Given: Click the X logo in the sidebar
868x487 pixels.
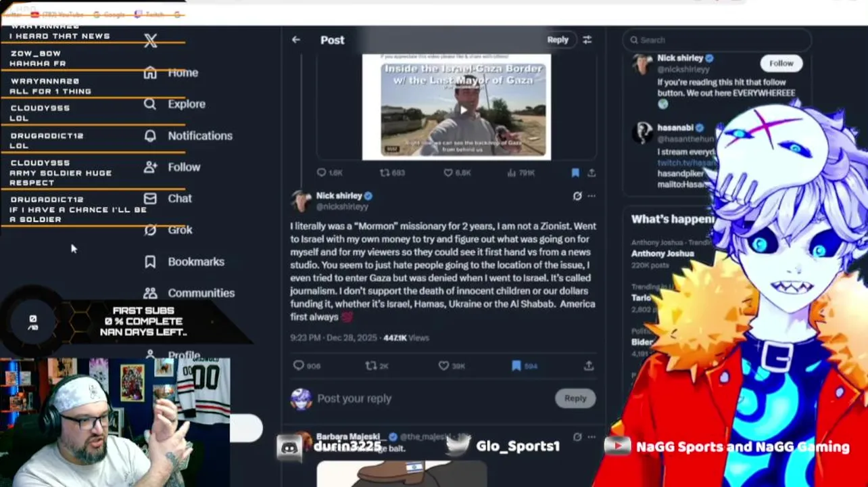Looking at the screenshot, I should point(150,41).
